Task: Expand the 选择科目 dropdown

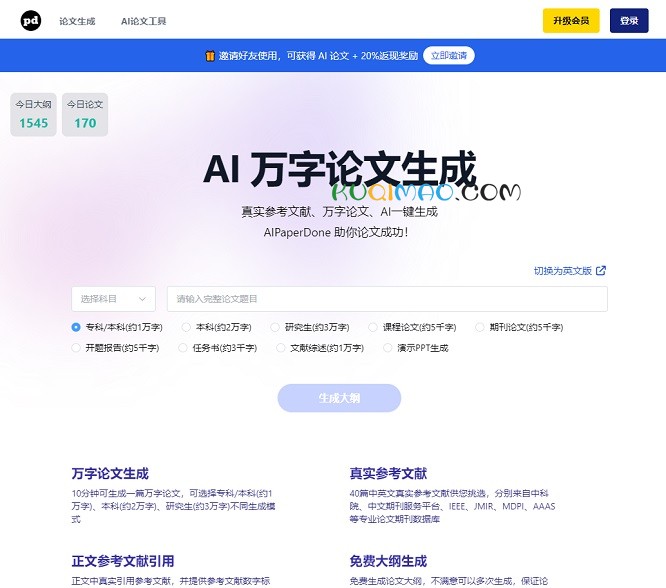Action: 113,299
